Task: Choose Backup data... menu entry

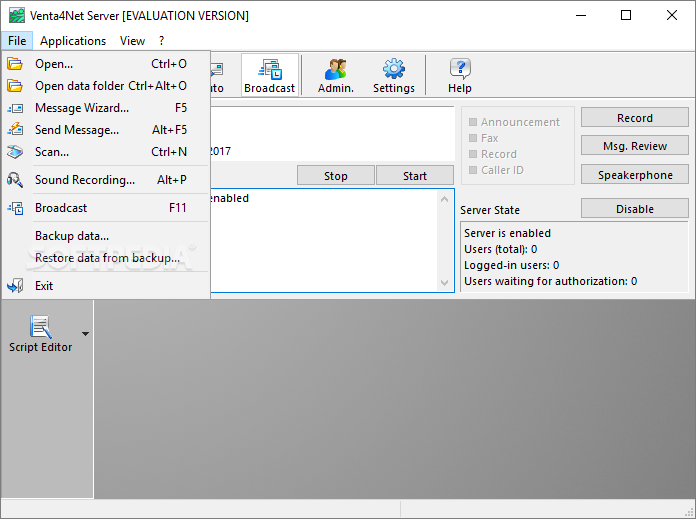Action: [x=106, y=236]
